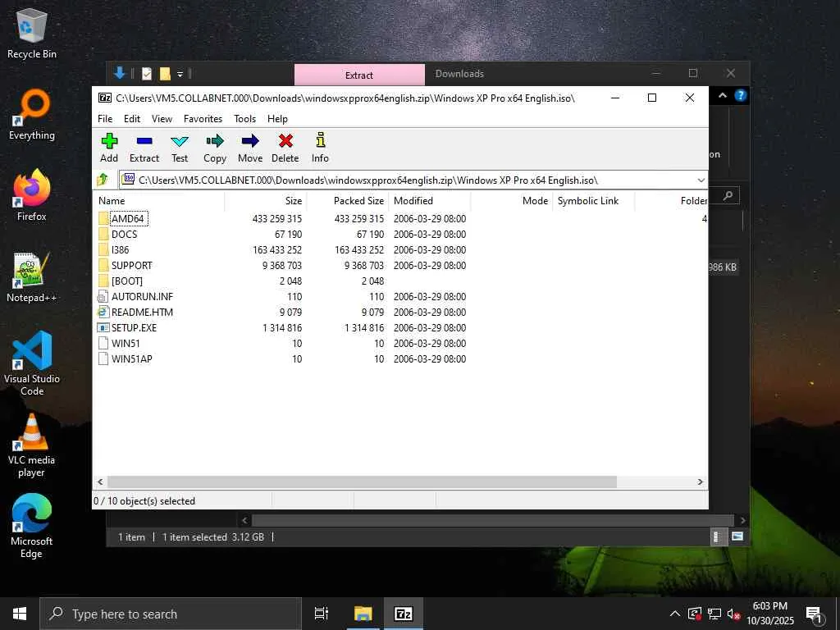This screenshot has width=840, height=630.
Task: Click the green Add toolbar icon
Action: pos(109,141)
